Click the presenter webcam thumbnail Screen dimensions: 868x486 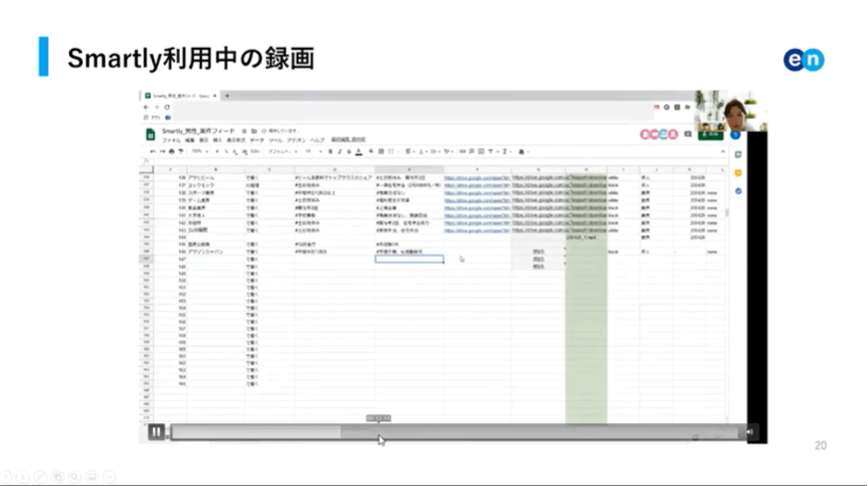click(x=731, y=112)
